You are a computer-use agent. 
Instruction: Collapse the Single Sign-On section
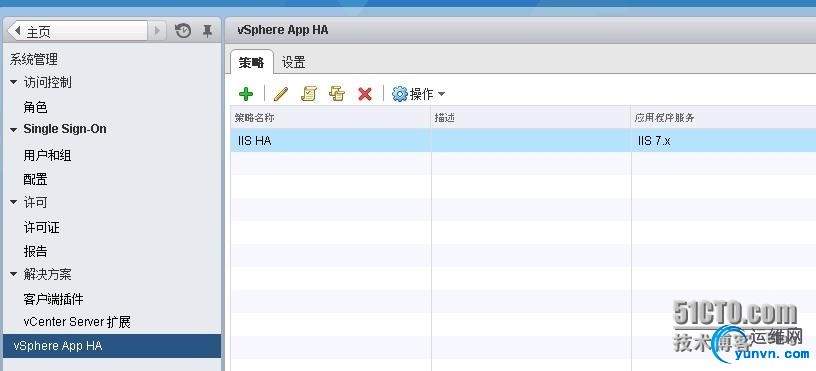[x=14, y=130]
